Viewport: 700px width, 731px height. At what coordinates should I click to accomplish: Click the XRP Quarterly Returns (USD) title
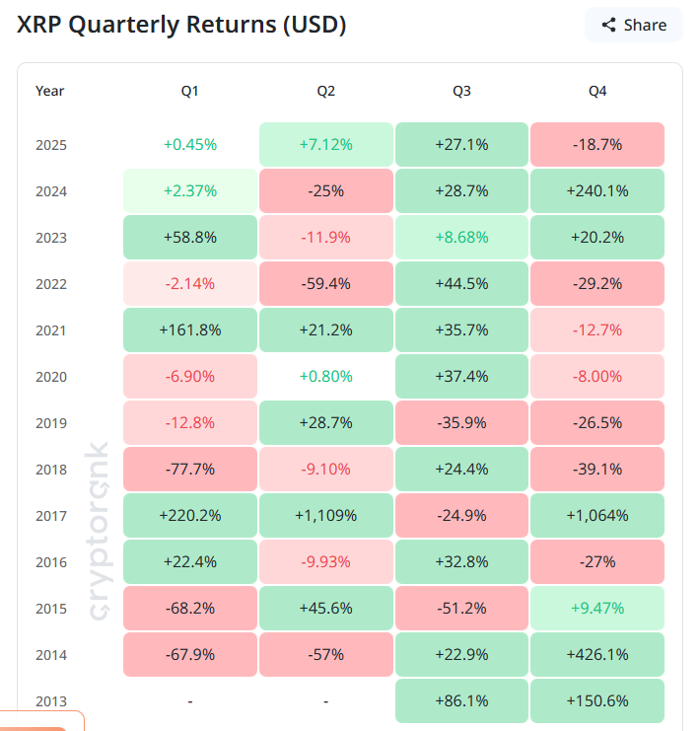[181, 25]
